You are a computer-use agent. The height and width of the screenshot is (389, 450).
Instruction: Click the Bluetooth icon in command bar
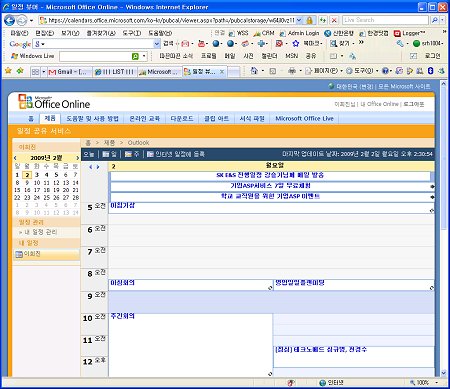pos(430,71)
